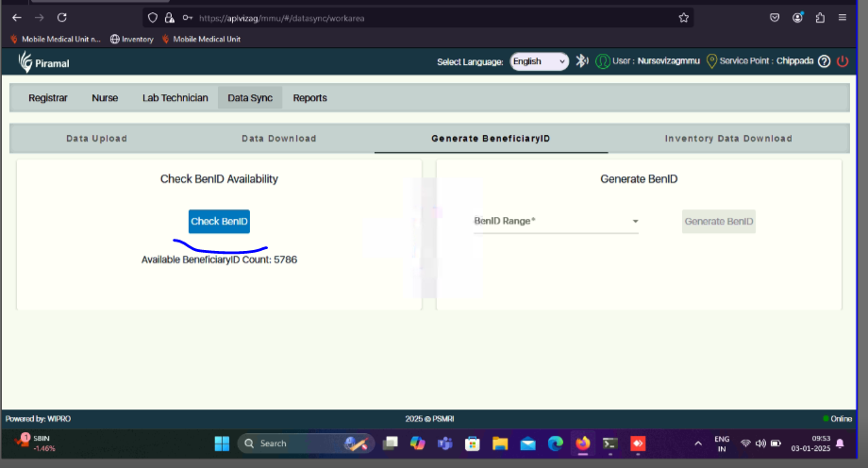This screenshot has height=468, width=868.
Task: Click the Bluetooth icon in the header
Action: 582,61
